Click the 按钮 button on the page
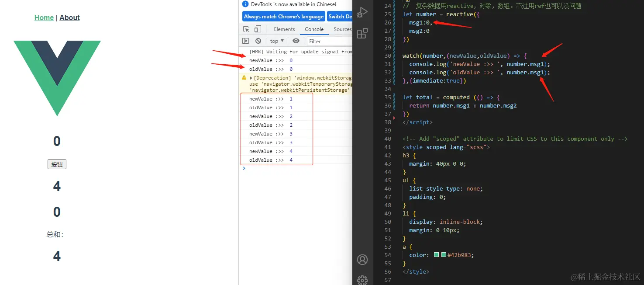 (57, 164)
